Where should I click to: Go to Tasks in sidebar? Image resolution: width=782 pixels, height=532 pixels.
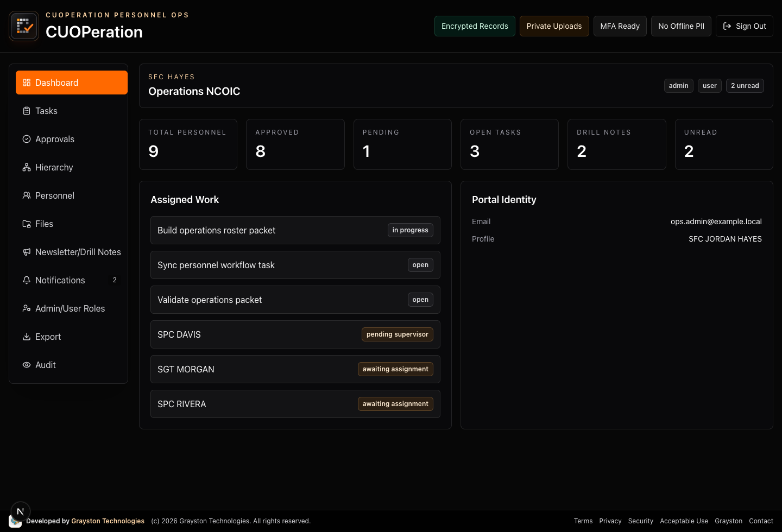[x=72, y=111]
